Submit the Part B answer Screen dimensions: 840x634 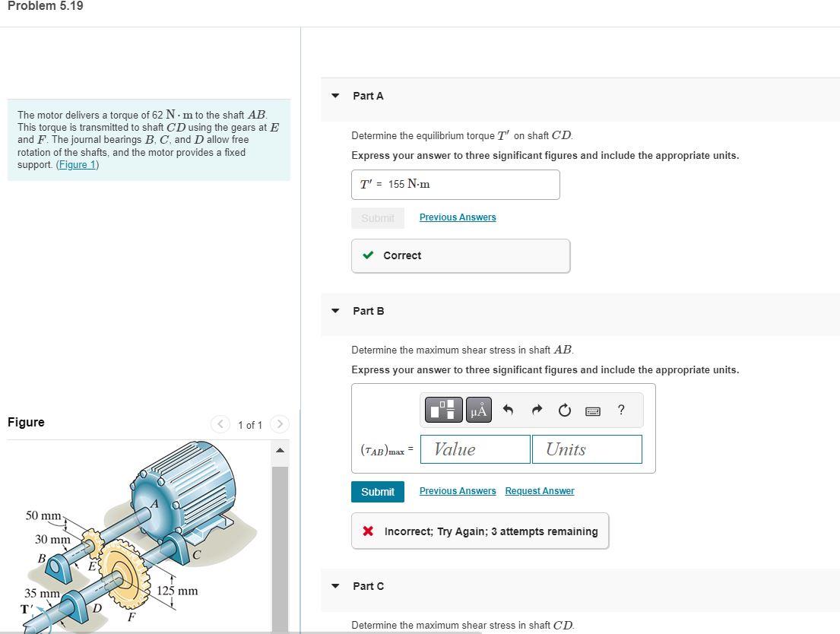click(x=378, y=491)
